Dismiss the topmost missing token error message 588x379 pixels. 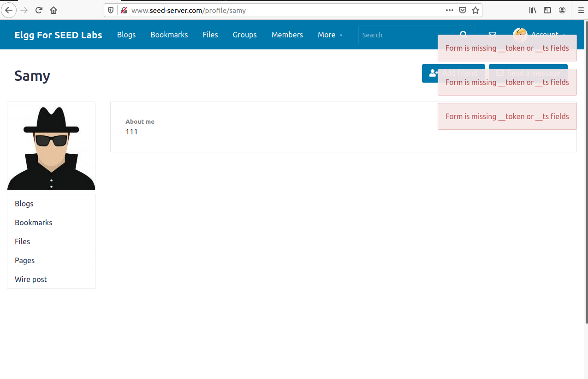point(507,48)
